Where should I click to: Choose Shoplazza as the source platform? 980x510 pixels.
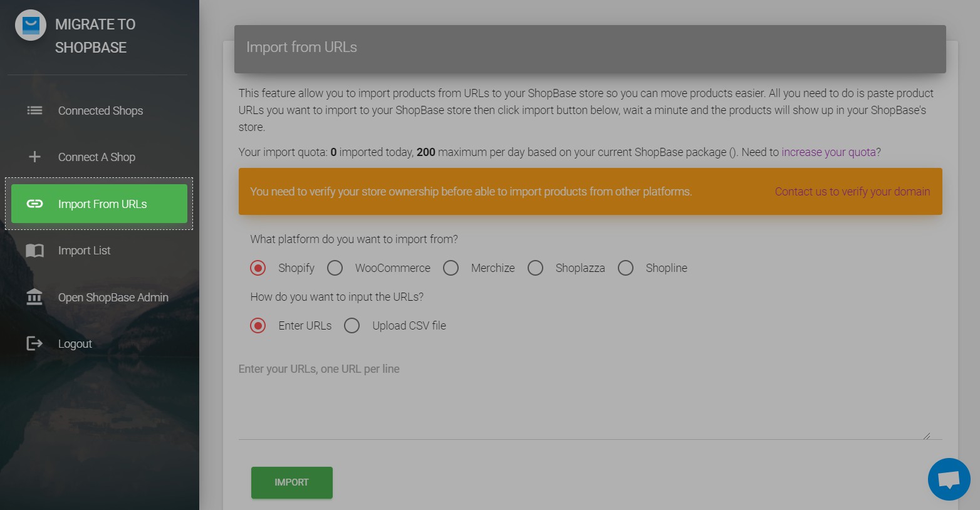(536, 268)
